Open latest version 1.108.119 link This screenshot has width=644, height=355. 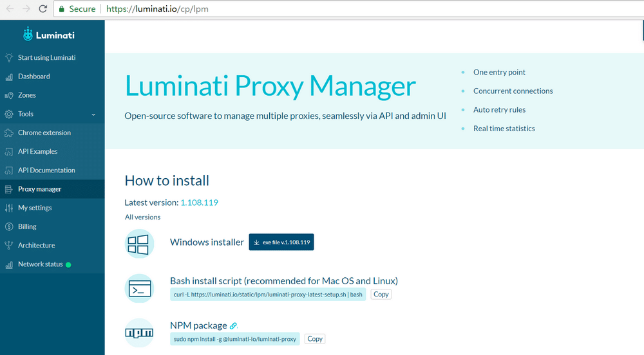coord(199,203)
